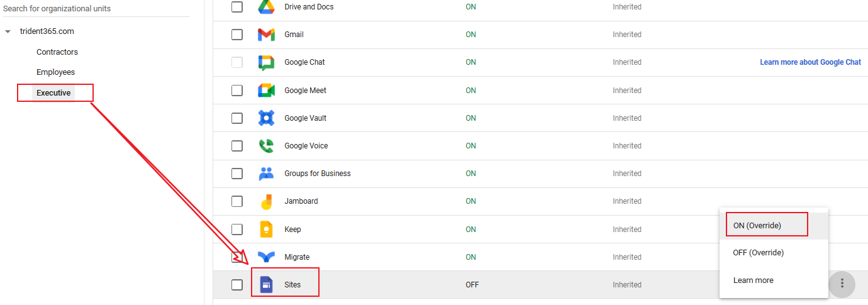Click the Google Meet camera icon
Image resolution: width=868 pixels, height=305 pixels.
pyautogui.click(x=266, y=91)
